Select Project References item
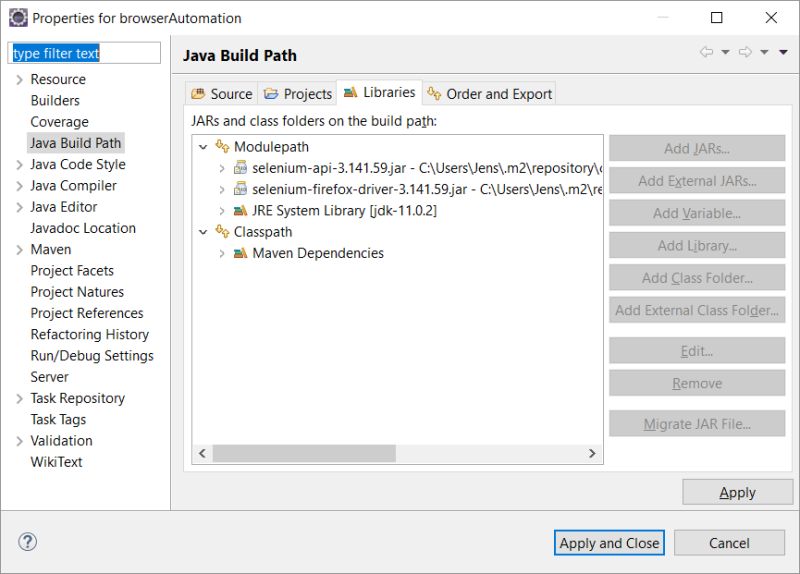This screenshot has height=574, width=800. click(87, 313)
